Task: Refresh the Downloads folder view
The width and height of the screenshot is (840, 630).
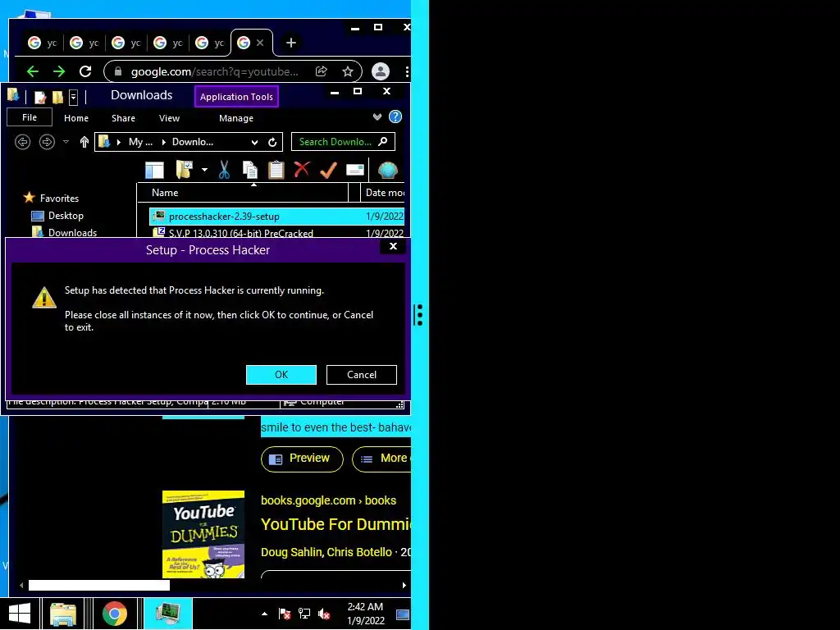Action: pos(272,142)
